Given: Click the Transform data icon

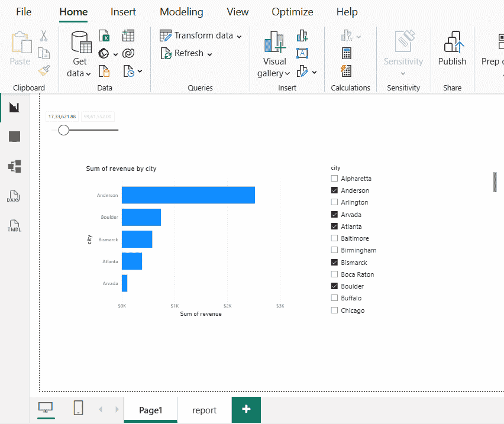Looking at the screenshot, I should pyautogui.click(x=166, y=35).
